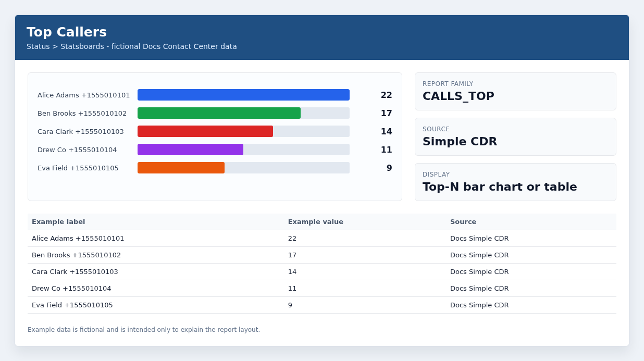The width and height of the screenshot is (644, 361).
Task: Click the Top Callers heading
Action: tap(67, 32)
